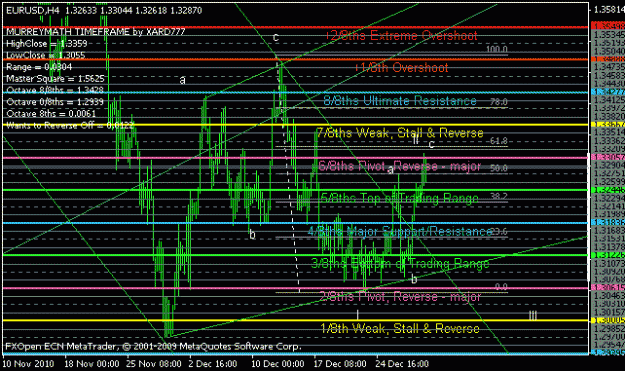Select the '25 Nov 08:00' time axis label
The image size is (625, 371).
(154, 363)
